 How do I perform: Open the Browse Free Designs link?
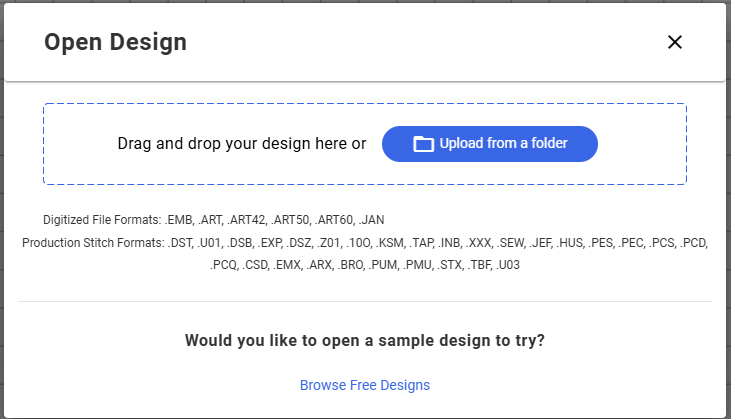365,385
